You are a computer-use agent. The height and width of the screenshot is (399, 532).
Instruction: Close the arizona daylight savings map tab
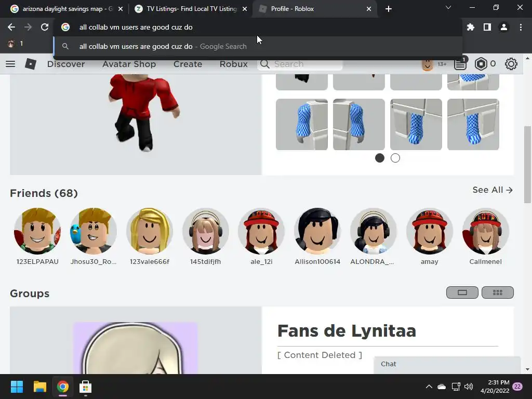click(x=121, y=9)
